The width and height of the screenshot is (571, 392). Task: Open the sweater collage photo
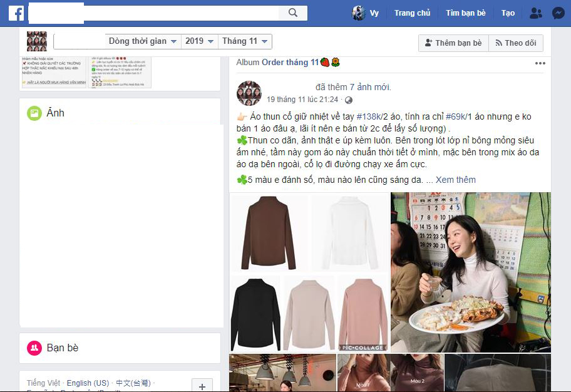pos(309,272)
